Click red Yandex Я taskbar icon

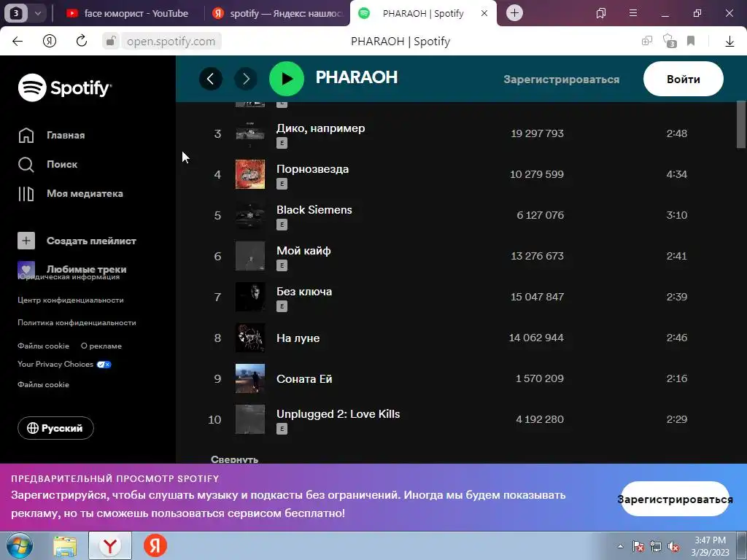pyautogui.click(x=155, y=545)
